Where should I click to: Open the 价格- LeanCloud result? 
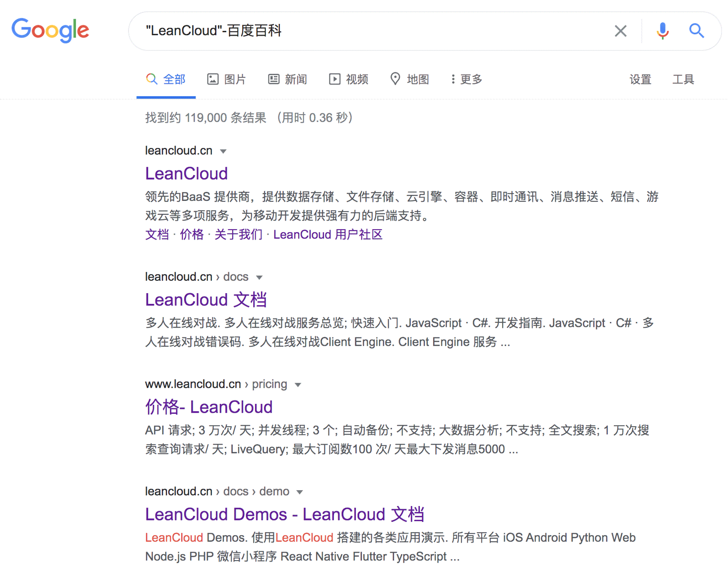coord(209,407)
